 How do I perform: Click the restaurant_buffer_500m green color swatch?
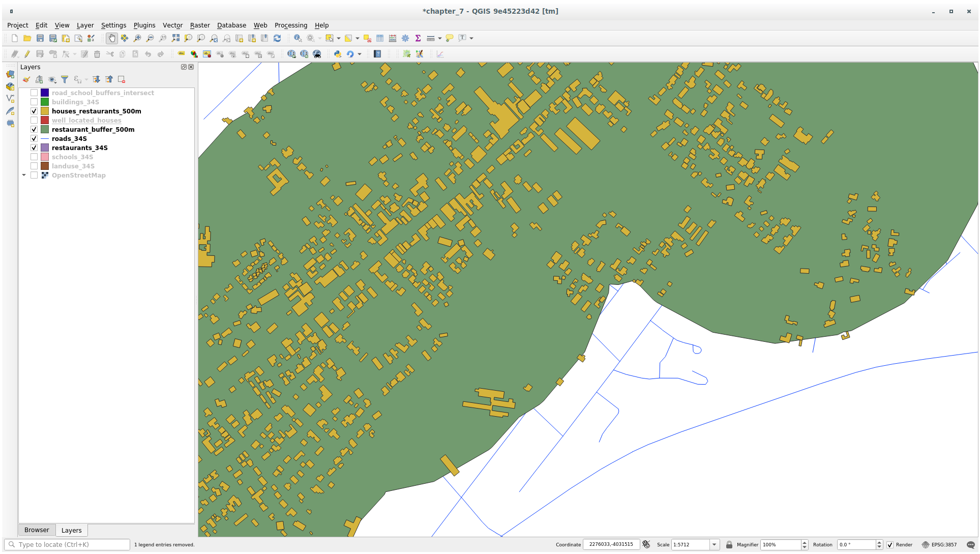[45, 129]
